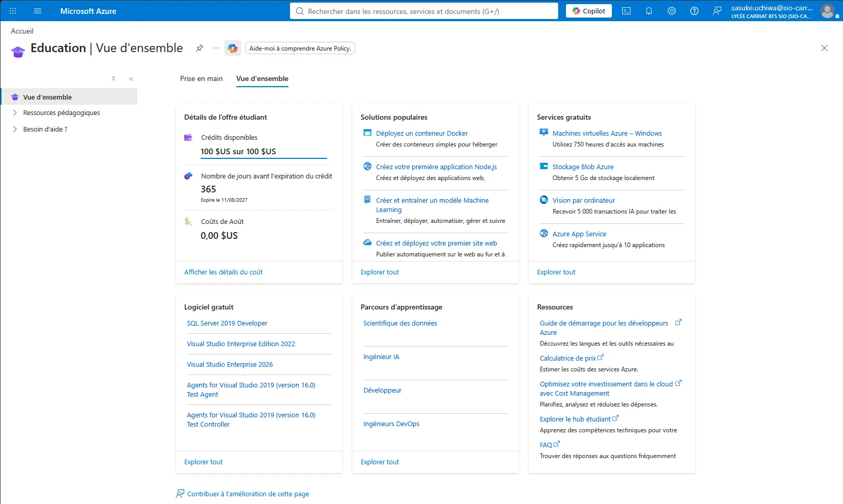
Task: Click Explorer tout under Parcours d'apprentissage
Action: pyautogui.click(x=380, y=462)
